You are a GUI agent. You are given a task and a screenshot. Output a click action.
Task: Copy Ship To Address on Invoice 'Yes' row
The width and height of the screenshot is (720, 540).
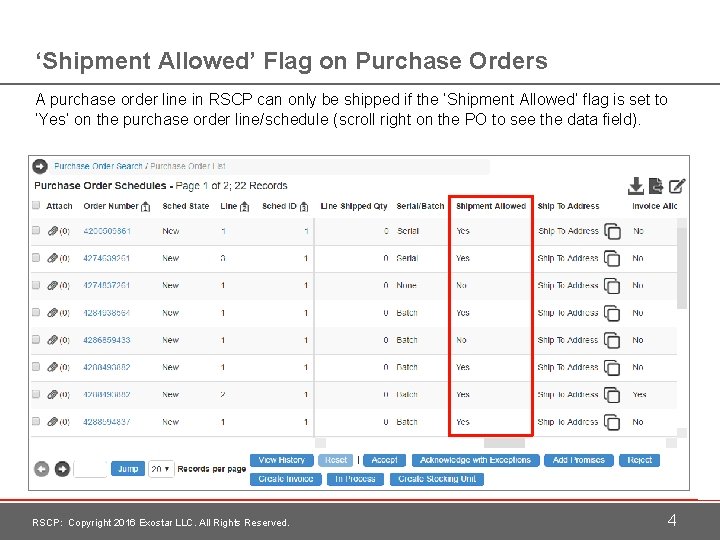612,395
